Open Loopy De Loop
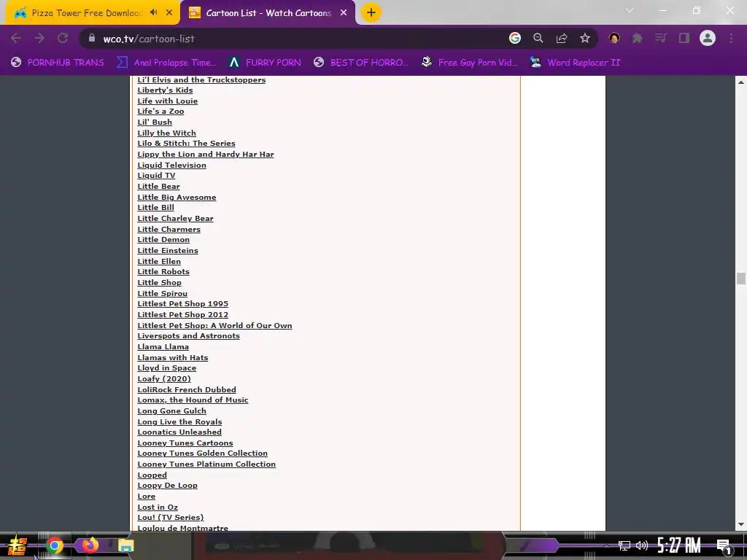 pos(168,486)
